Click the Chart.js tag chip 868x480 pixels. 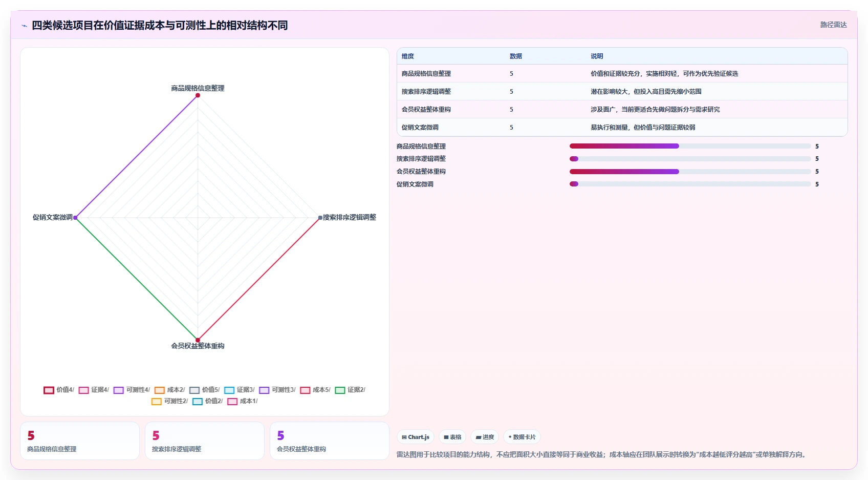[416, 437]
